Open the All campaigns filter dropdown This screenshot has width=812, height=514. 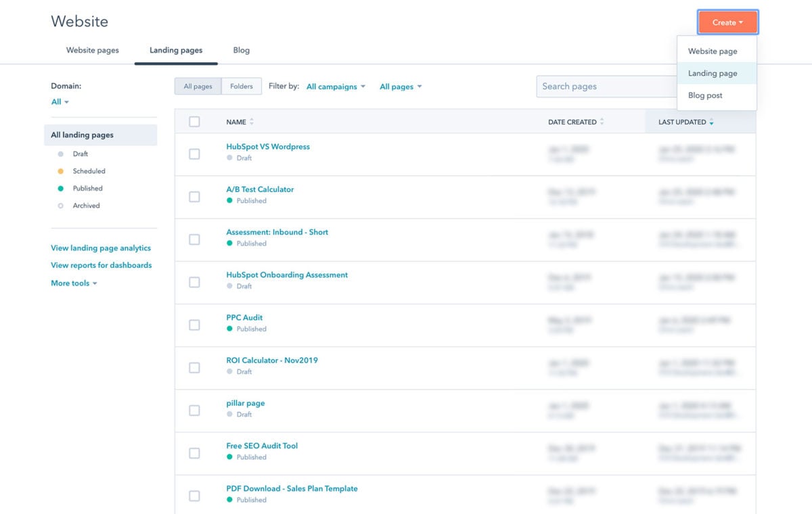[336, 87]
